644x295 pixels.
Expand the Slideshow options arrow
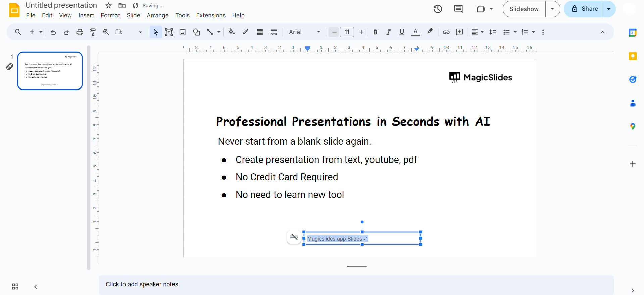(552, 9)
